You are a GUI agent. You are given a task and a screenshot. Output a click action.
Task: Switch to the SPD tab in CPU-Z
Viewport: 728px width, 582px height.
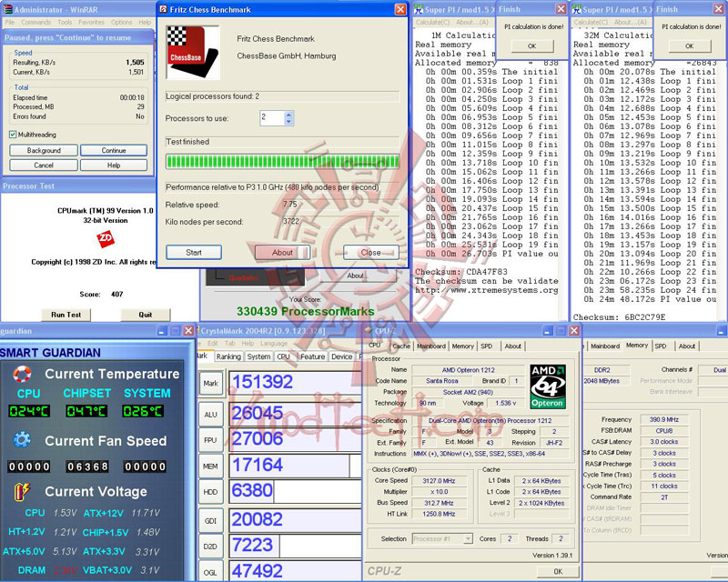click(487, 346)
